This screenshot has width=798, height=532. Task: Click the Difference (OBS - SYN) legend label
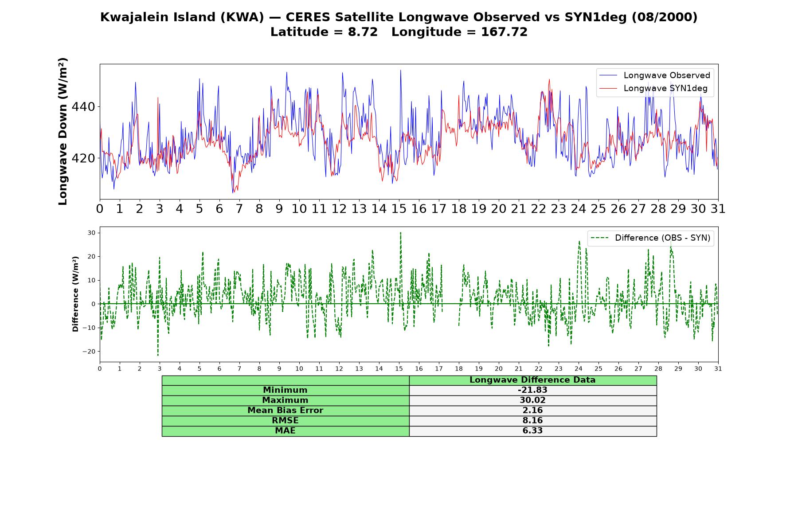(x=662, y=238)
